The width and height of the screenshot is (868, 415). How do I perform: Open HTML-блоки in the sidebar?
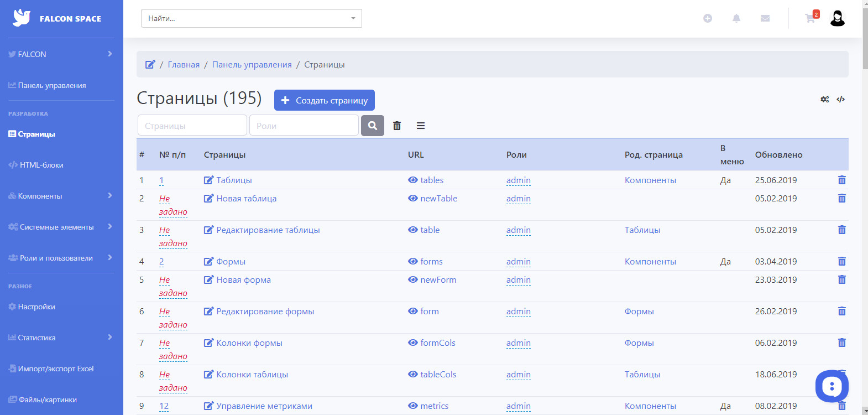41,165
